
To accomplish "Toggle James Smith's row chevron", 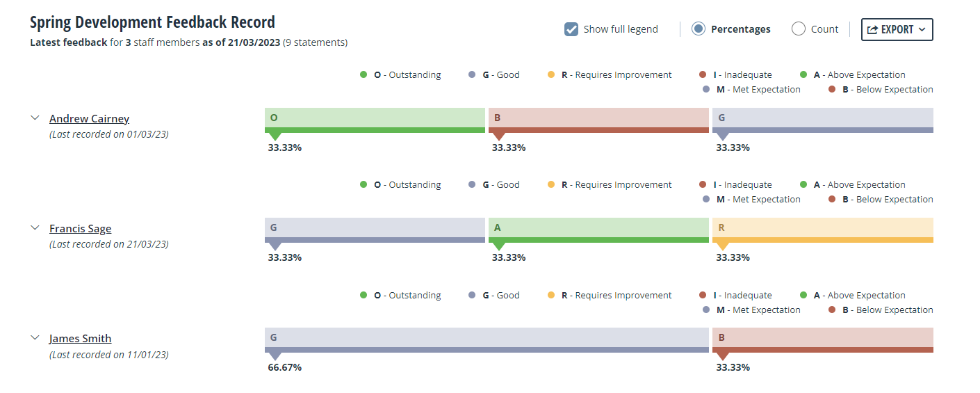I will (35, 337).
